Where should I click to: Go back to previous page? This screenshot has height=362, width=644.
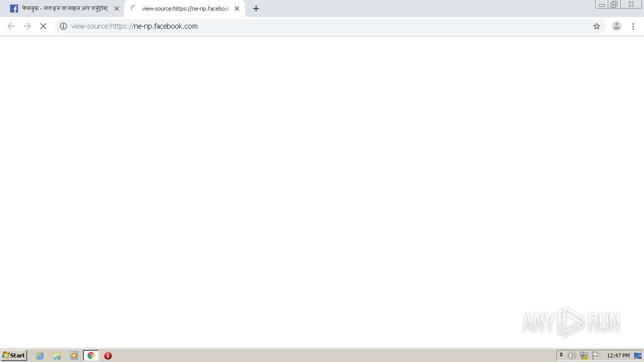point(11,26)
